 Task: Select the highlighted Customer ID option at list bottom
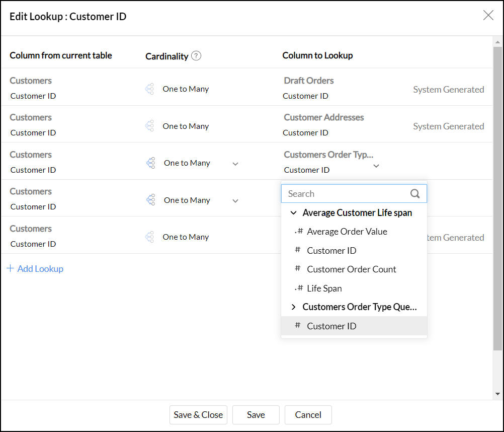pos(331,326)
